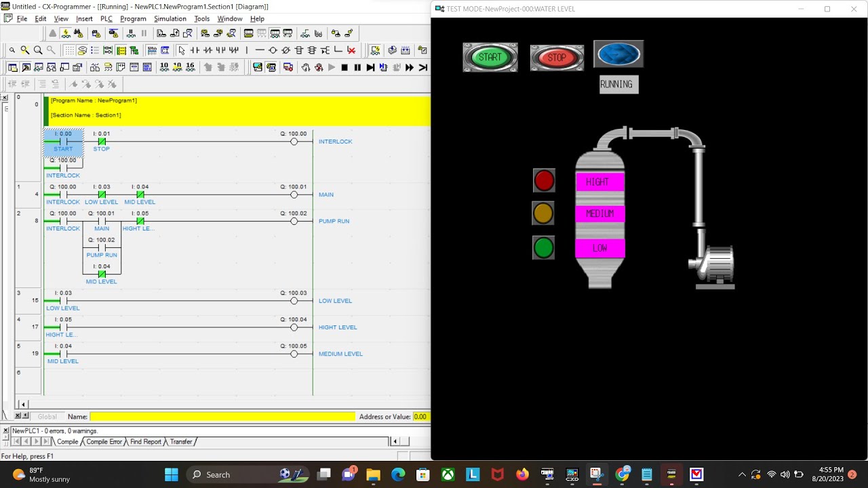
Task: Open the Insert menu
Action: tap(84, 19)
